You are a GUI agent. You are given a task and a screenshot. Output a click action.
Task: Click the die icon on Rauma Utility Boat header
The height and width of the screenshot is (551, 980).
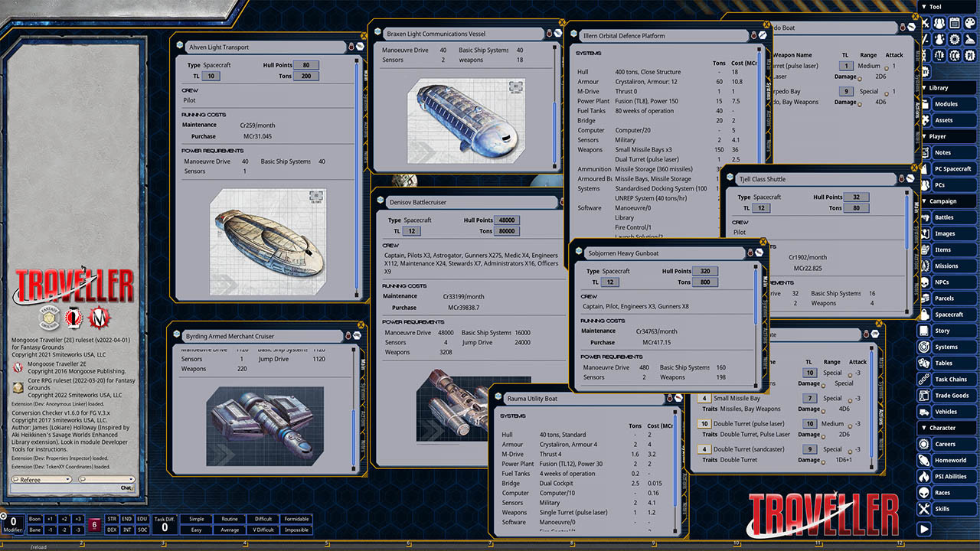670,399
